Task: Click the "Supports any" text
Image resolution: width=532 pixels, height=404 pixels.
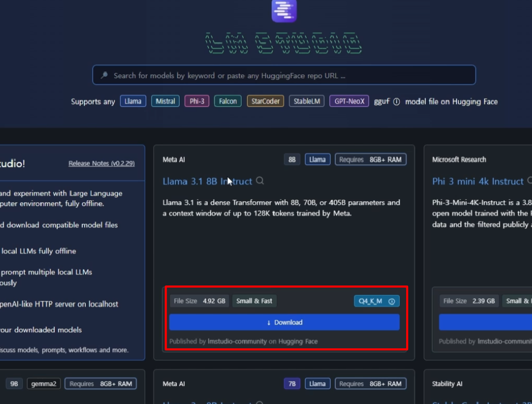Action: [x=93, y=102]
